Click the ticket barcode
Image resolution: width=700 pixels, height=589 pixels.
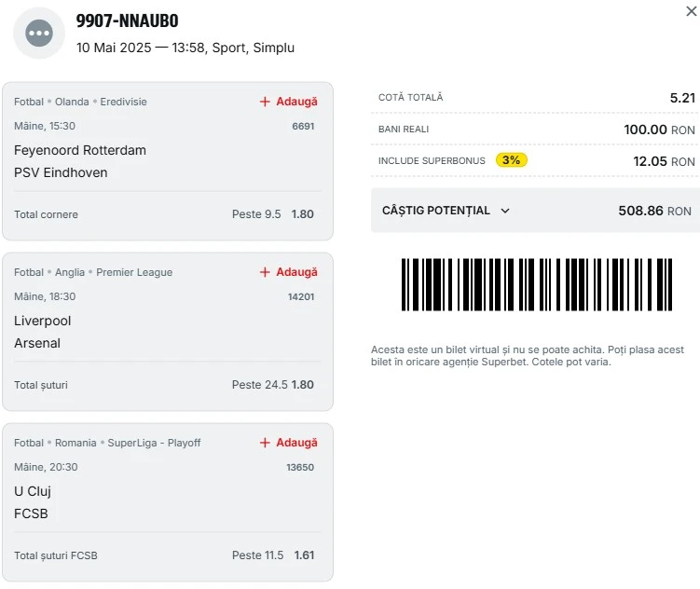point(537,284)
